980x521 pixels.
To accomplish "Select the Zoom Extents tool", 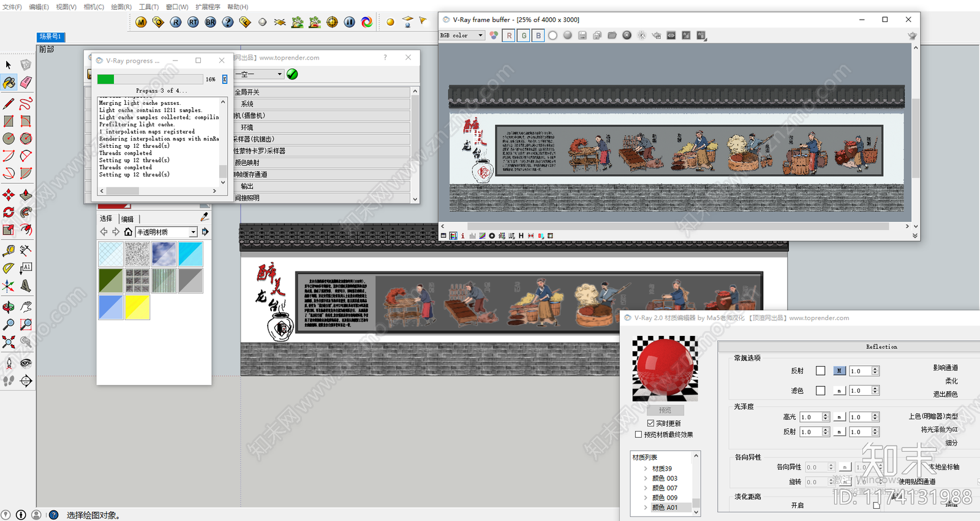I will coord(9,342).
